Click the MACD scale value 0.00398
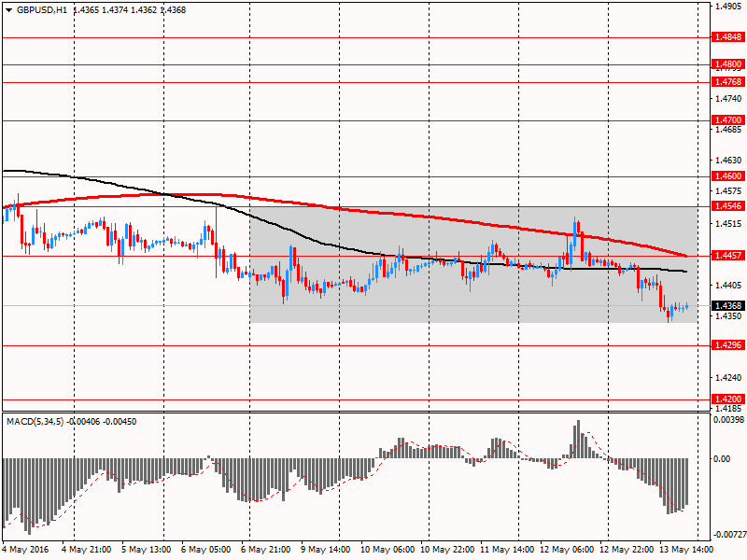The image size is (747, 560). point(728,419)
